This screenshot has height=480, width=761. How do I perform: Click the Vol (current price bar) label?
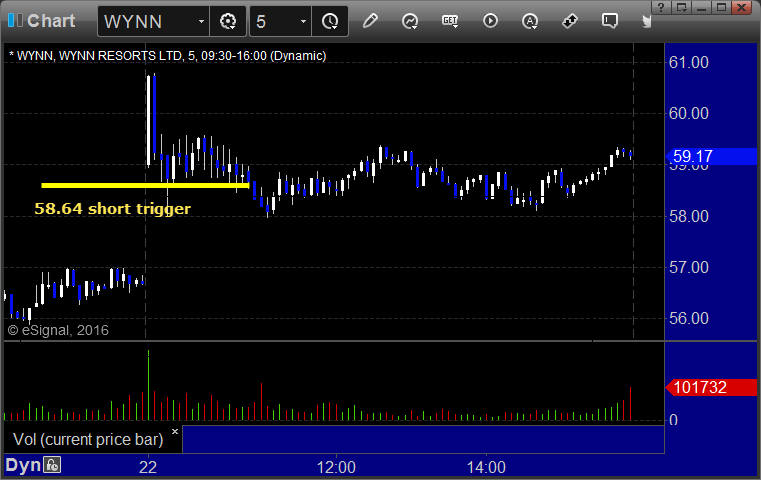88,439
